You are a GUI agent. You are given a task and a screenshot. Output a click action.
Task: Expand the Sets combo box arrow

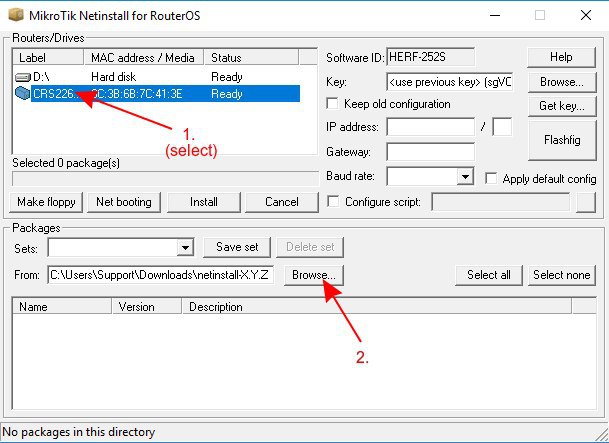pyautogui.click(x=185, y=247)
